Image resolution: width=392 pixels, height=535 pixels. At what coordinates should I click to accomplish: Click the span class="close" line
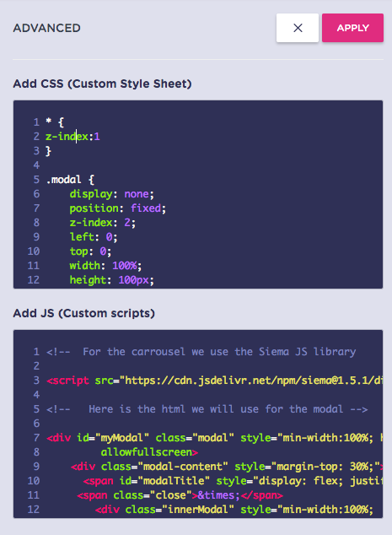point(180,494)
